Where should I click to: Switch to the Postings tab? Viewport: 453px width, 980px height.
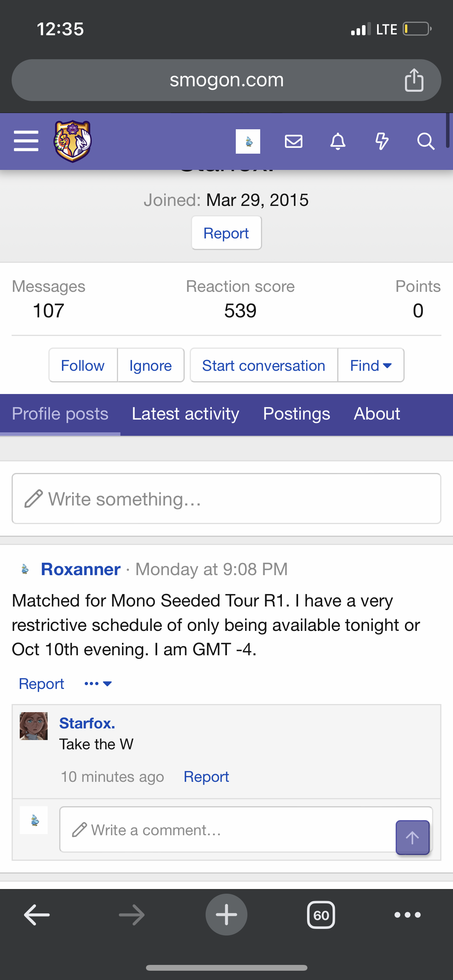click(x=296, y=414)
